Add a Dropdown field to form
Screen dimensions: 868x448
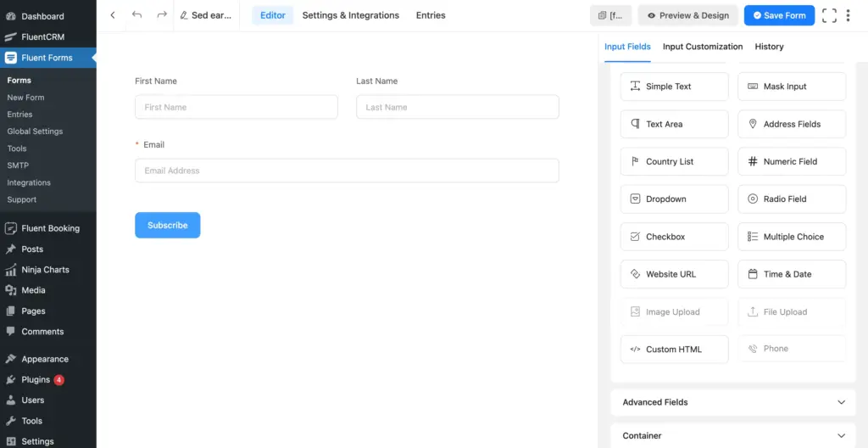(674, 199)
